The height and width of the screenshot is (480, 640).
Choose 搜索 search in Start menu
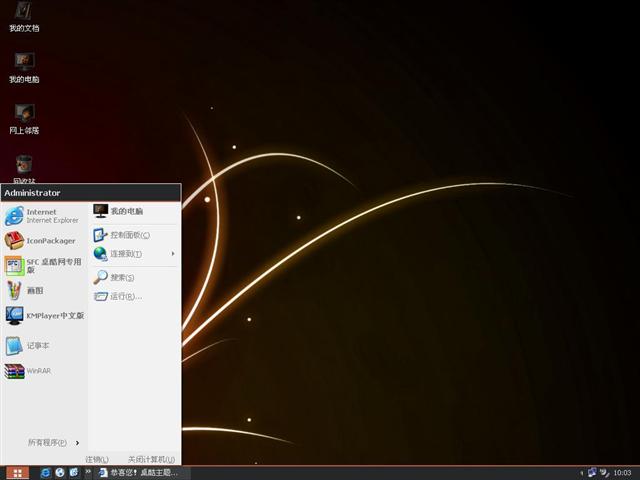[120, 277]
